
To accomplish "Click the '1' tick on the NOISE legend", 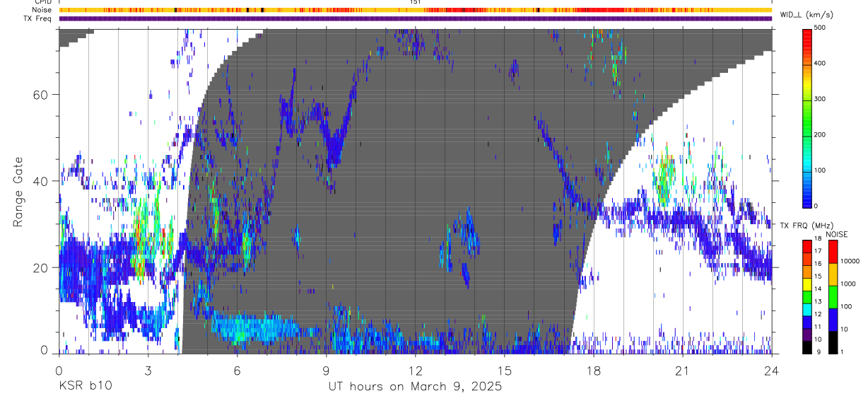I will [x=842, y=351].
